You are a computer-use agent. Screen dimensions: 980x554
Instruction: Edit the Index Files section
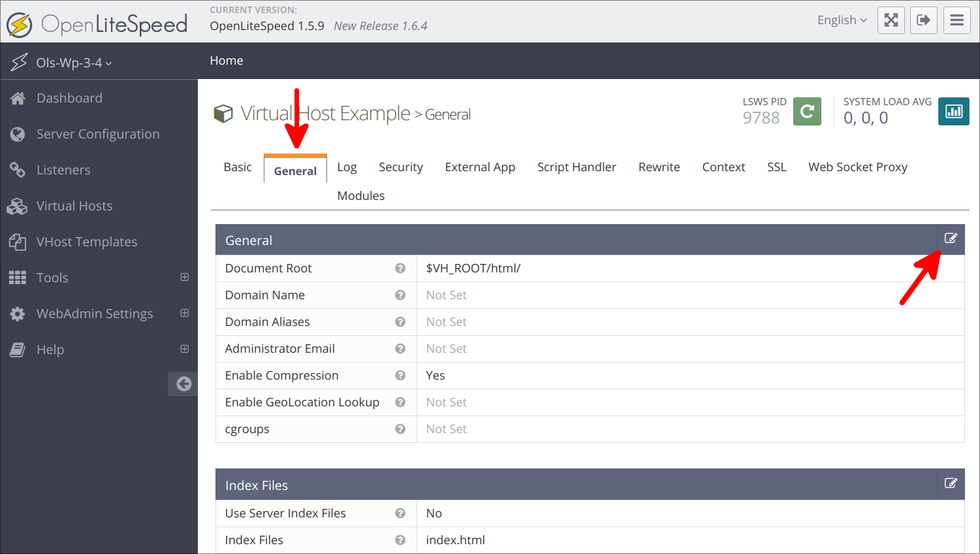[951, 483]
